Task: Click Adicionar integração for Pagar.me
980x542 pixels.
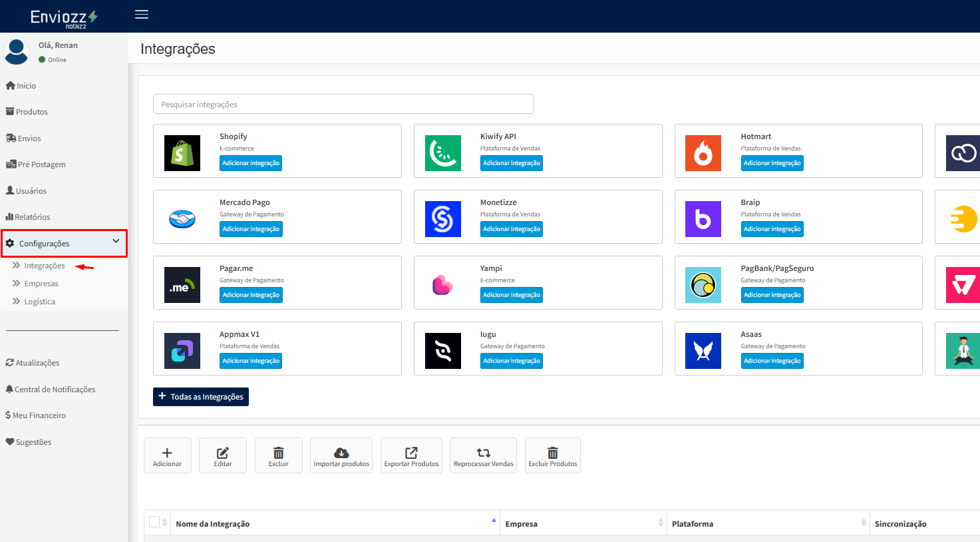Action: pos(251,295)
